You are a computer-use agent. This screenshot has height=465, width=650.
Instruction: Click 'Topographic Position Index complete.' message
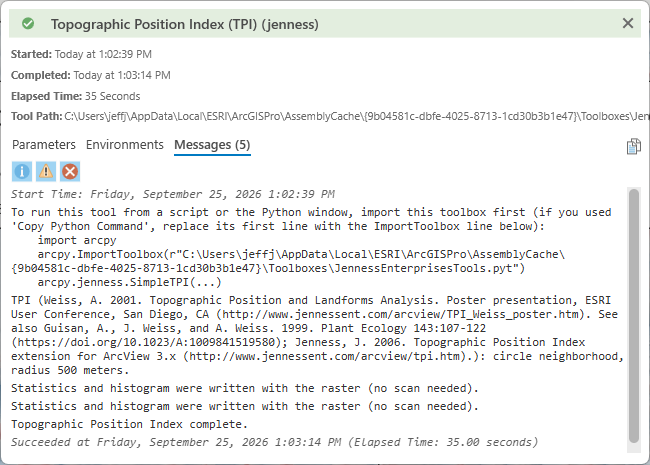(129, 424)
